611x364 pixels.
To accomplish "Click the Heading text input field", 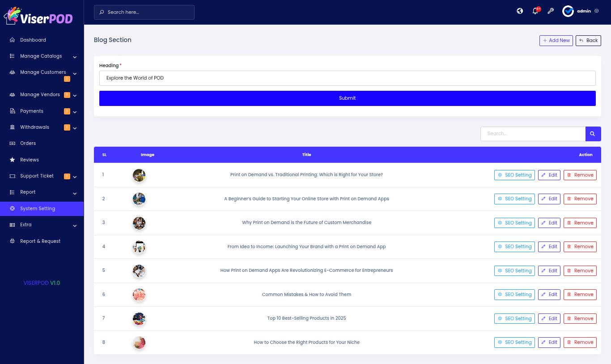I will click(347, 78).
